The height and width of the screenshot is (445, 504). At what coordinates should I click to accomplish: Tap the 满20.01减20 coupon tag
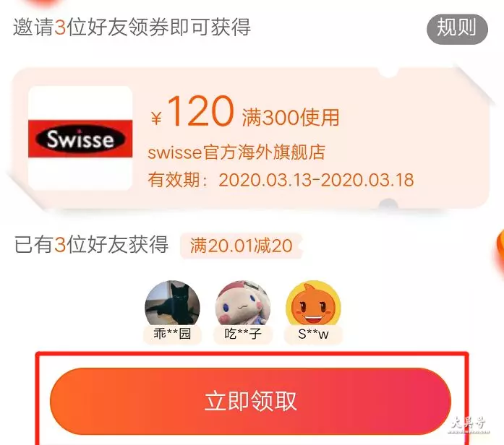point(242,246)
